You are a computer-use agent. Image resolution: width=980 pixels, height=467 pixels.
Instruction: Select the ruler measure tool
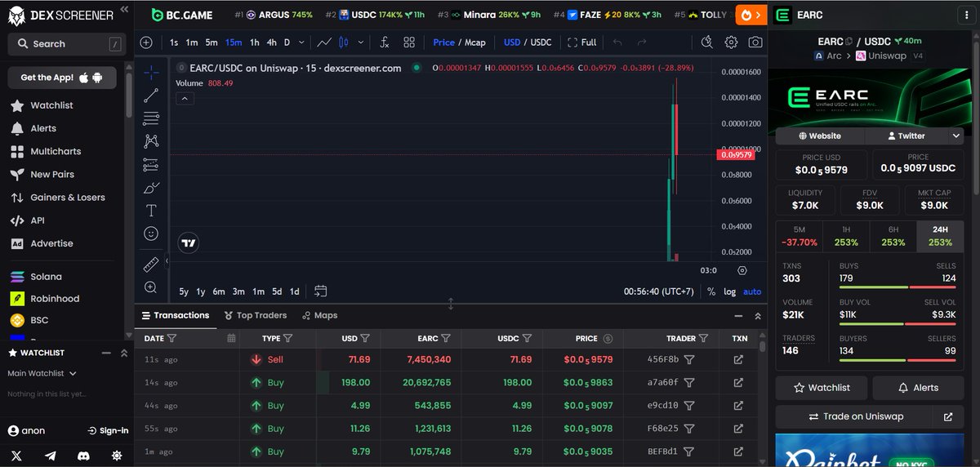pos(151,265)
